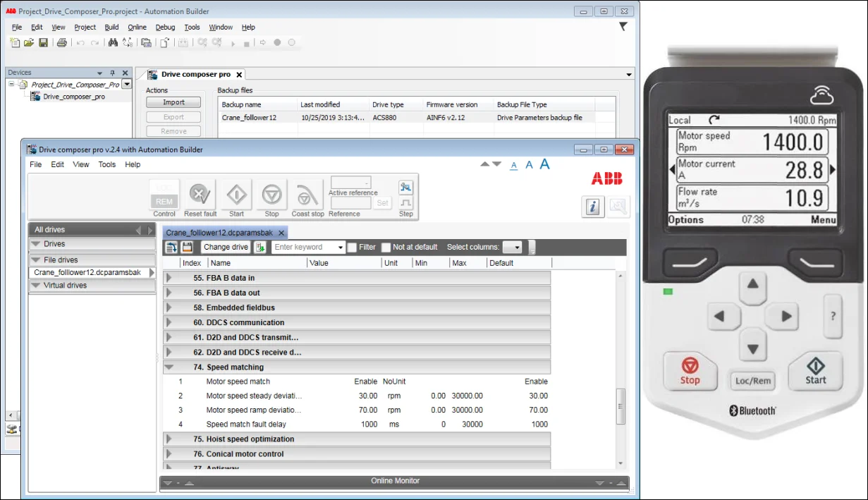The width and height of the screenshot is (868, 500).
Task: Open the Online menu in Automation Builder
Action: [x=137, y=28]
